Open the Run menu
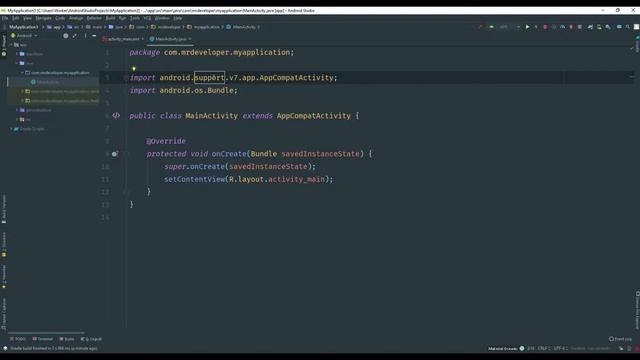The image size is (640, 360). coord(122,18)
